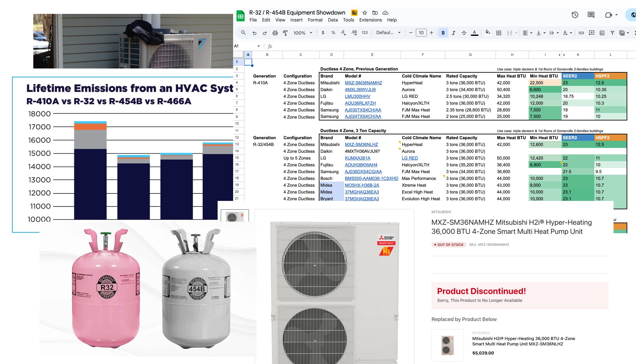Expand the A1 name box dropdown
Screen dimensions: 636x364
pos(258,46)
